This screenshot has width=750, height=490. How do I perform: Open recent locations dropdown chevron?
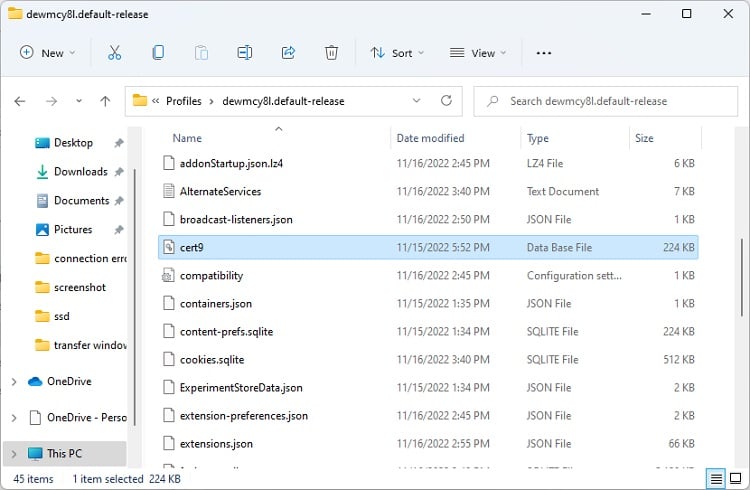[x=79, y=101]
